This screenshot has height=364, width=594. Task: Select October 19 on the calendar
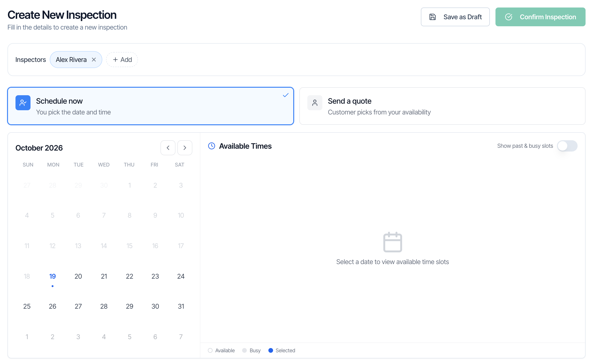53,276
